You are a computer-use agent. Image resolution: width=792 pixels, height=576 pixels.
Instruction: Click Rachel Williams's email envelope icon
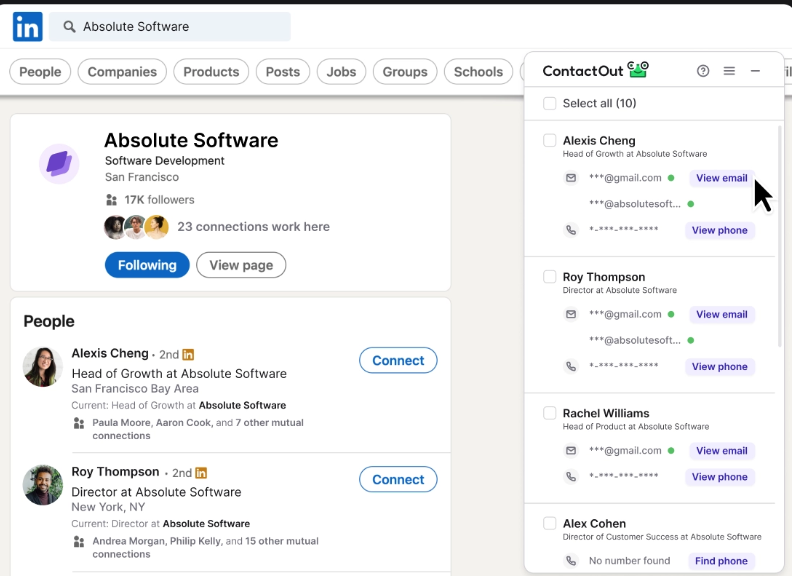571,450
